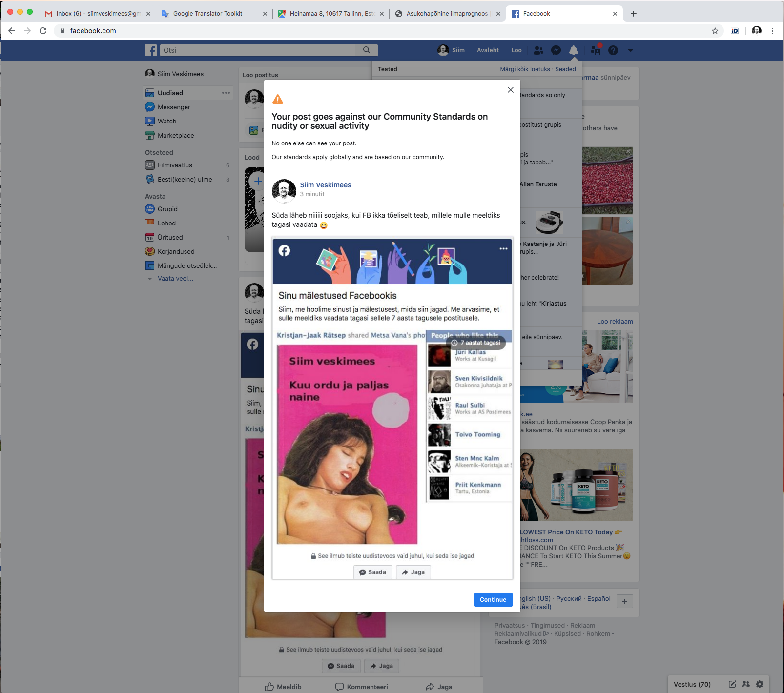This screenshot has width=784, height=693.
Task: Open Privaatsus footer link
Action: (x=510, y=626)
